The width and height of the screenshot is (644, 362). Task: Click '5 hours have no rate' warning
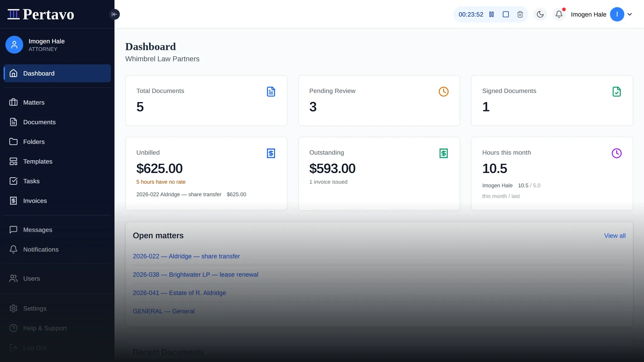point(161,182)
